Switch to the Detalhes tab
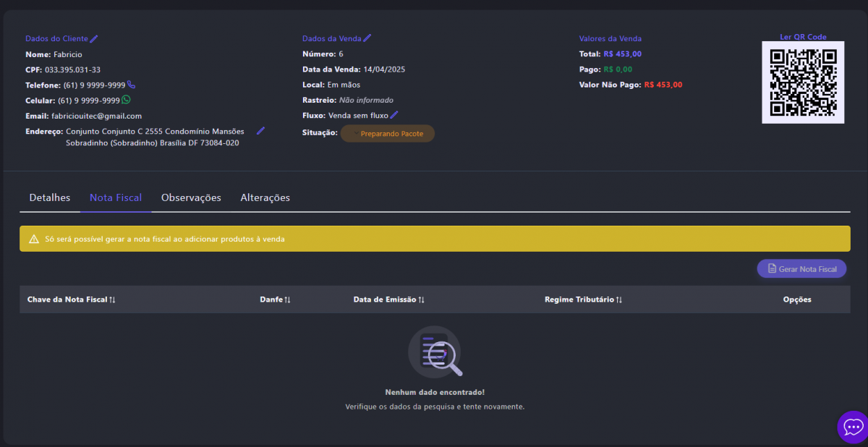 pos(50,197)
